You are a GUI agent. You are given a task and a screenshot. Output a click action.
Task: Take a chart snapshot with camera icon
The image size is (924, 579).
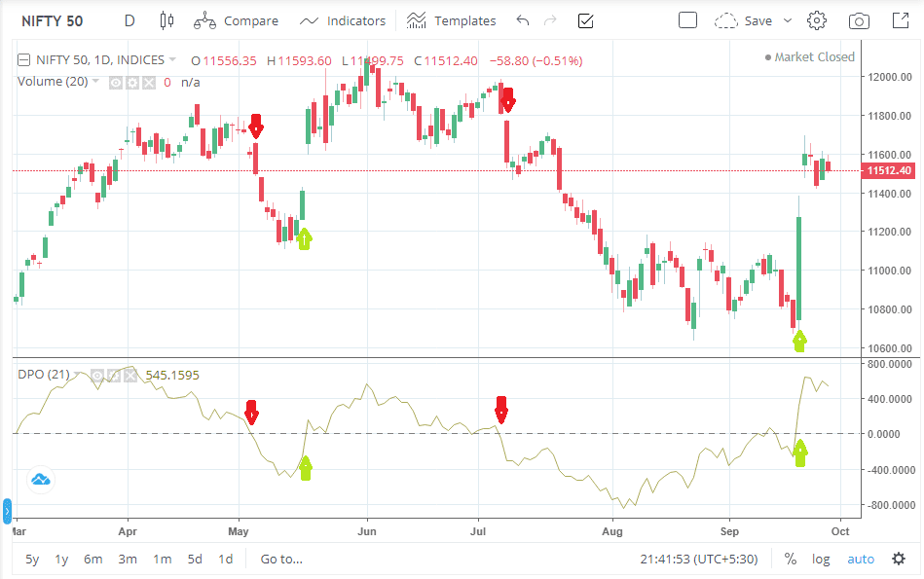(x=859, y=21)
